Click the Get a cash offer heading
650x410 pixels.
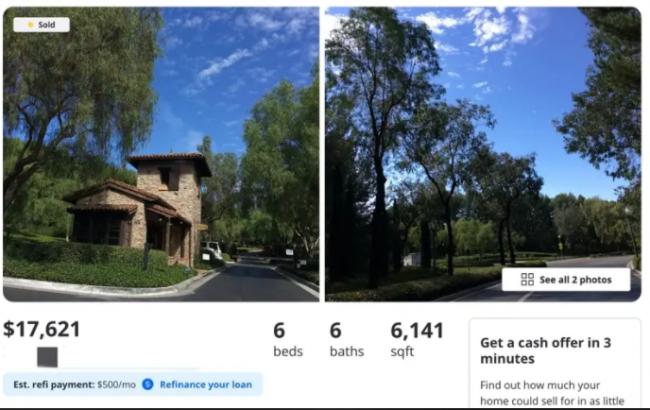pyautogui.click(x=546, y=350)
